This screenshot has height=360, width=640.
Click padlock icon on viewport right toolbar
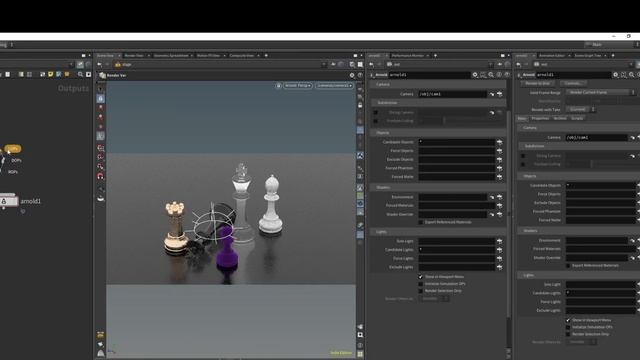click(360, 105)
